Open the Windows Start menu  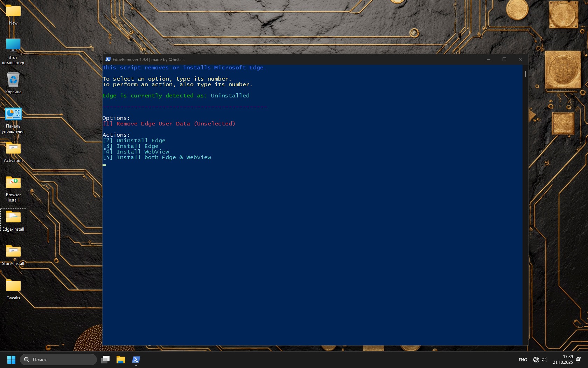[11, 360]
